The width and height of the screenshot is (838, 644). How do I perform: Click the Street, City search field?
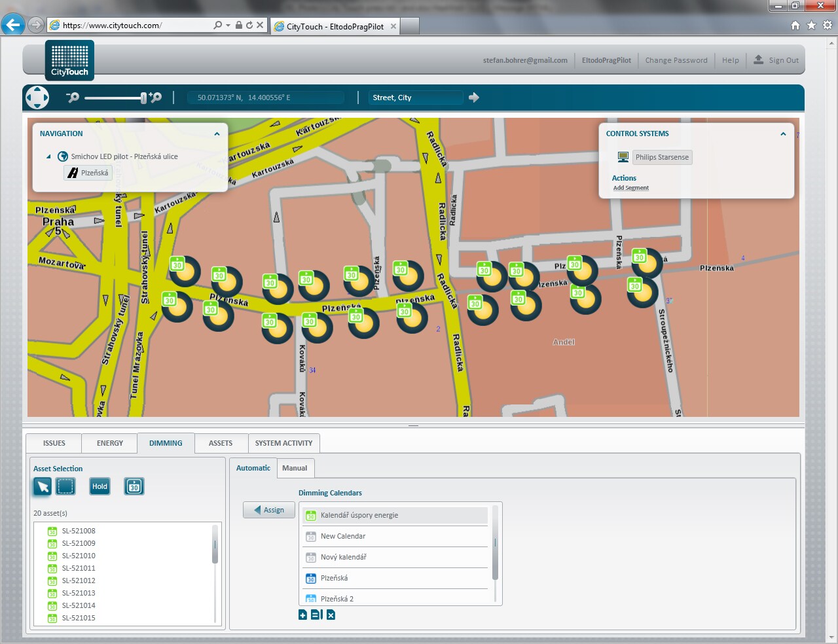[x=415, y=98]
